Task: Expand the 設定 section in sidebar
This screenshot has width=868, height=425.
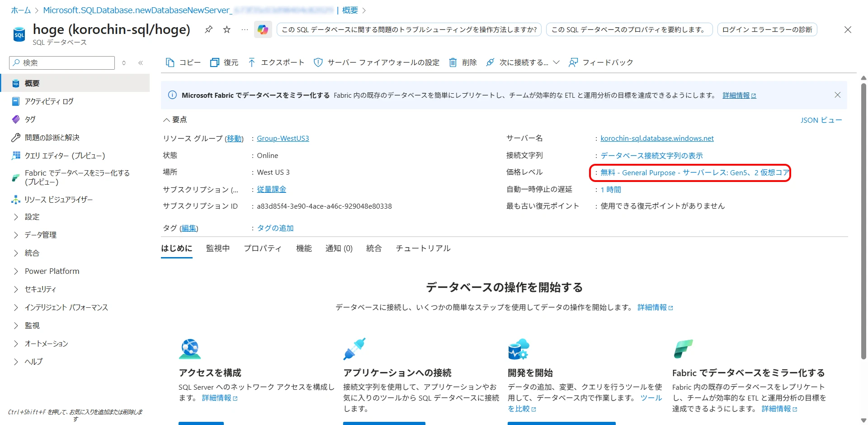Action: tap(32, 217)
